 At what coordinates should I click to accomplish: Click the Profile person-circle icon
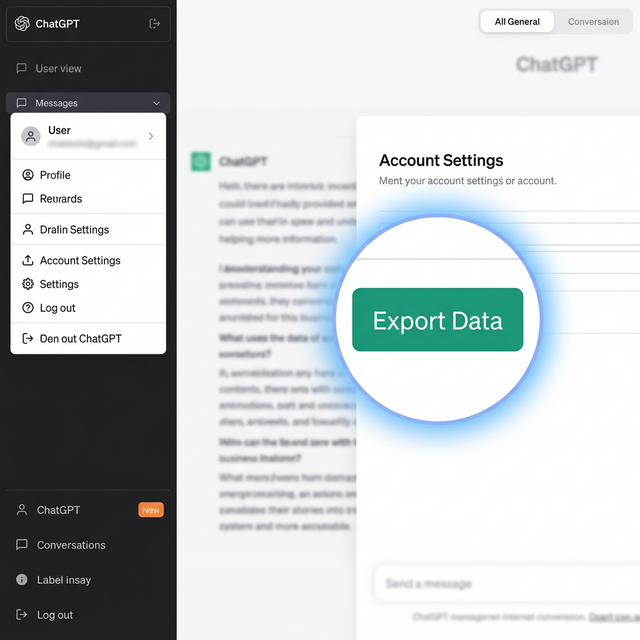coord(28,175)
